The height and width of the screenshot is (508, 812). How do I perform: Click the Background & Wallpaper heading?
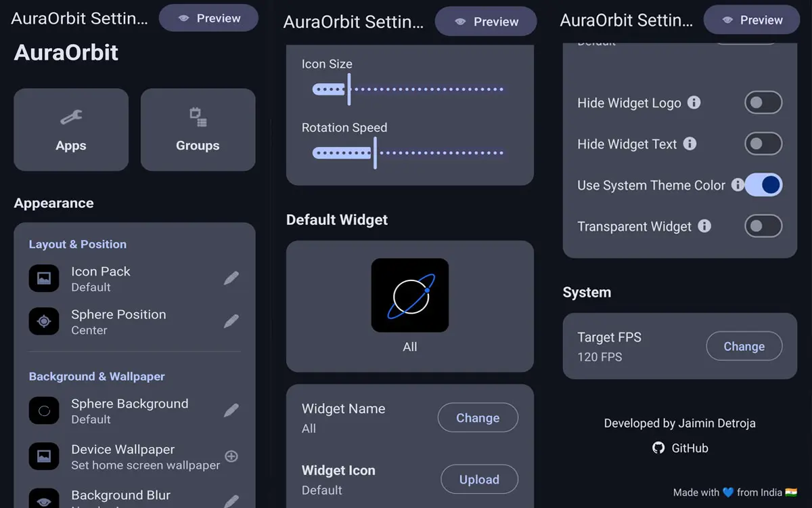pyautogui.click(x=97, y=376)
